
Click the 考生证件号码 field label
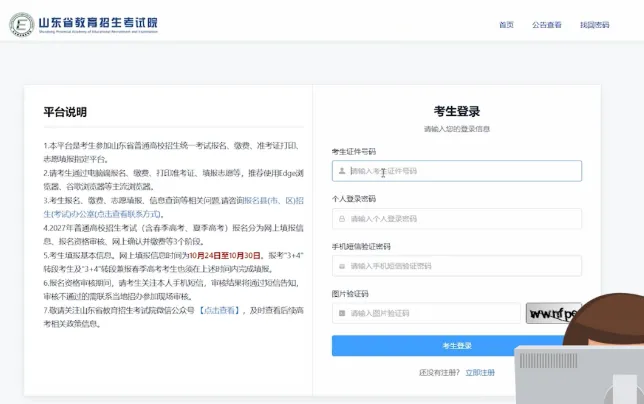coord(354,152)
